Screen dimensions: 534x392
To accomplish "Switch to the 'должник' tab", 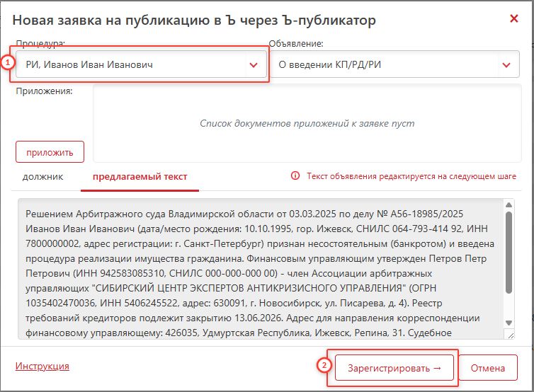I will pos(42,176).
